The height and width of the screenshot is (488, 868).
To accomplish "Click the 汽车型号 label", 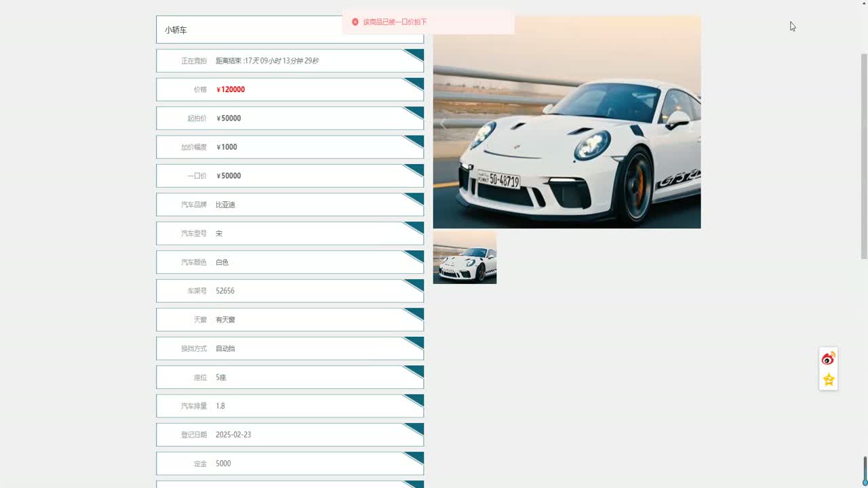I will point(194,233).
